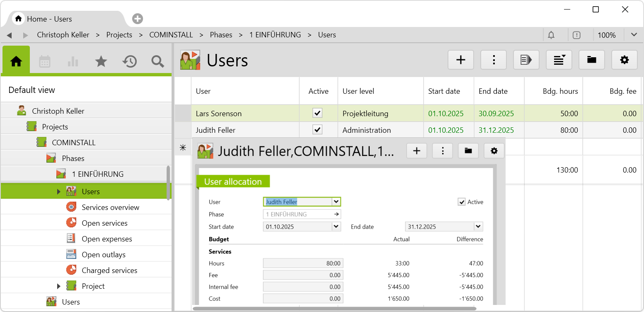Expand the Project node in the tree
Screen dimensions: 644x312
58,286
